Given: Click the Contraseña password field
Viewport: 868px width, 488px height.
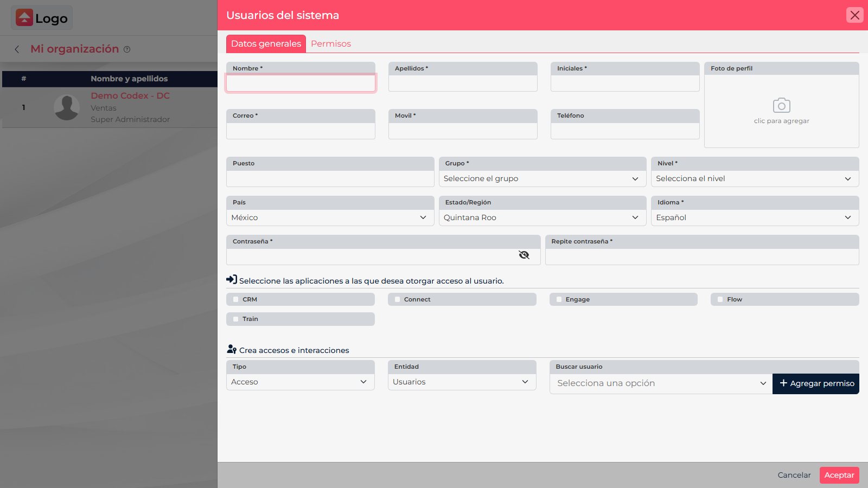Looking at the screenshot, I should click(383, 256).
